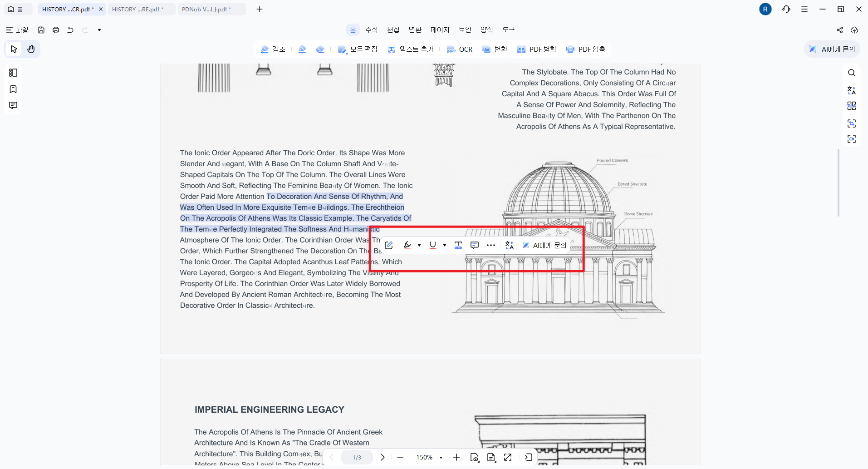
Task: Click the edit-note icon in floating toolbar
Action: pos(389,245)
